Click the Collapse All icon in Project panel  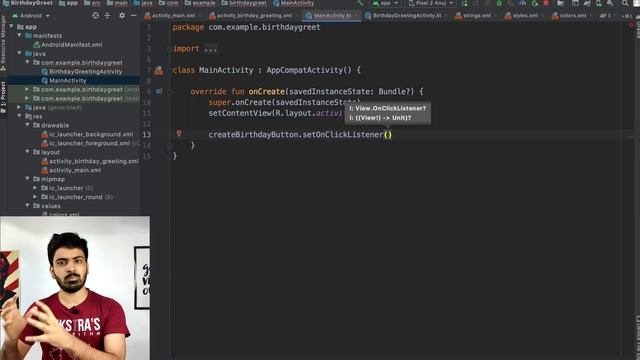(x=107, y=16)
